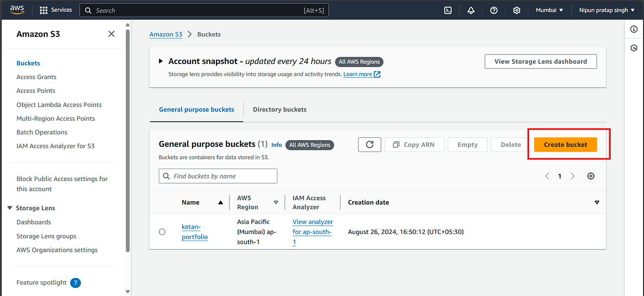Screen dimensions: 644x296
Task: Close the Amazon S3 side navigation
Action: [111, 34]
